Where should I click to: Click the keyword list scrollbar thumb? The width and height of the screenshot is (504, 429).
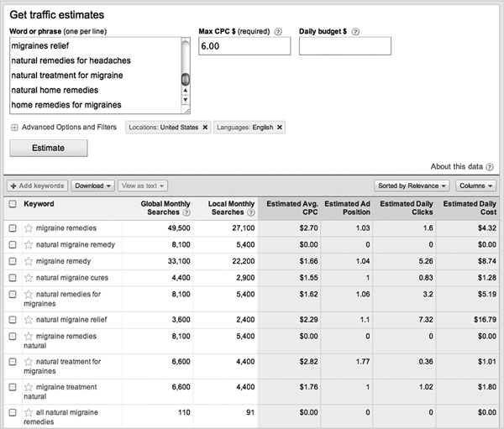click(x=186, y=80)
